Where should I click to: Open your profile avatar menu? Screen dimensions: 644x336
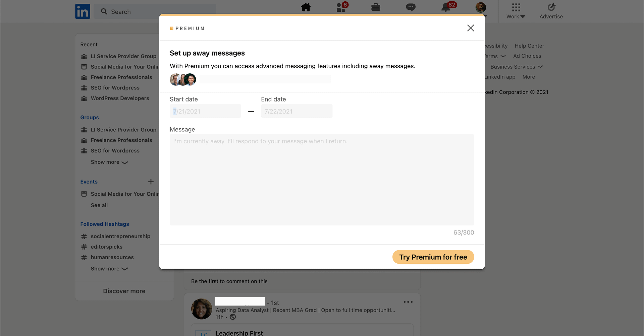481,7
